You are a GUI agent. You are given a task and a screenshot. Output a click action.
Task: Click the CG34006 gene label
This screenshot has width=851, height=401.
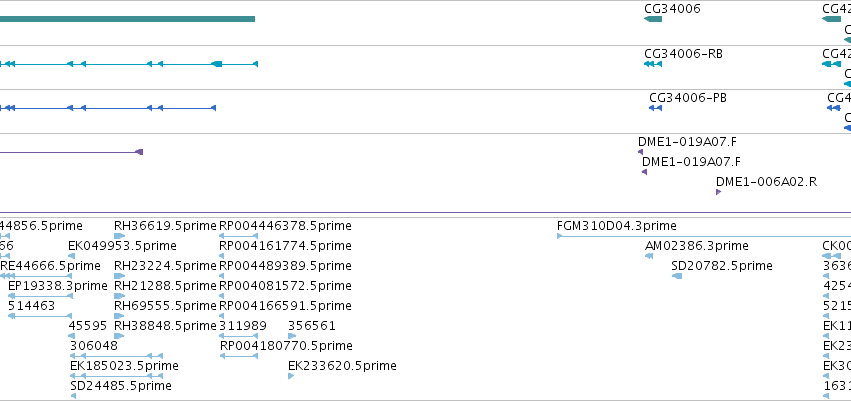coord(672,8)
